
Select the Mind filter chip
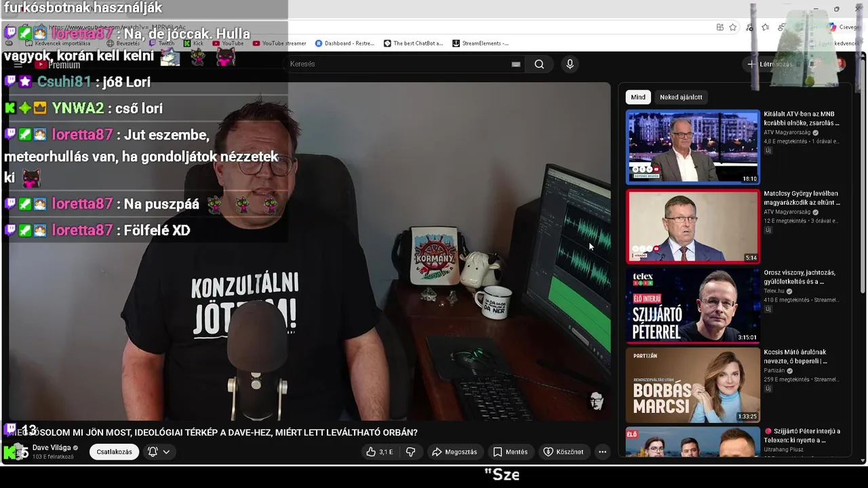638,97
